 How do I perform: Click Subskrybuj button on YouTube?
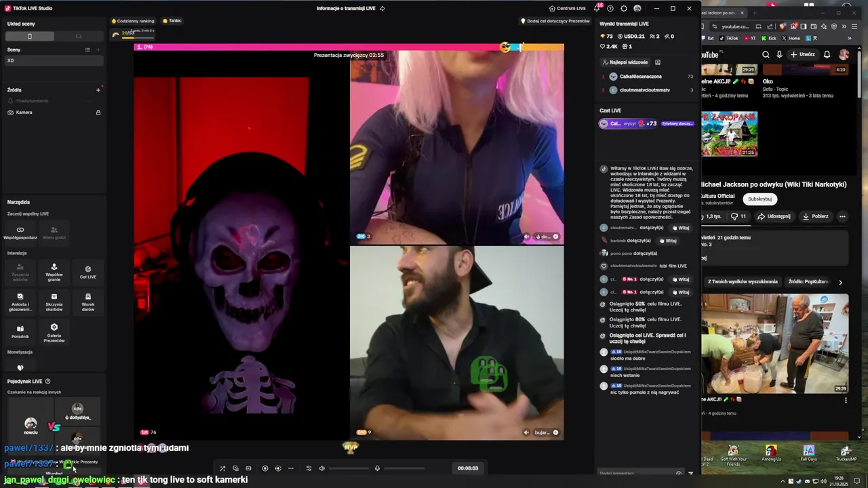760,199
